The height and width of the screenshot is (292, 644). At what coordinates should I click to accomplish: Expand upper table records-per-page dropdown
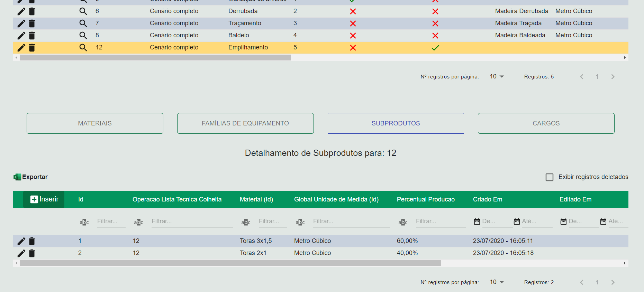[x=497, y=77]
